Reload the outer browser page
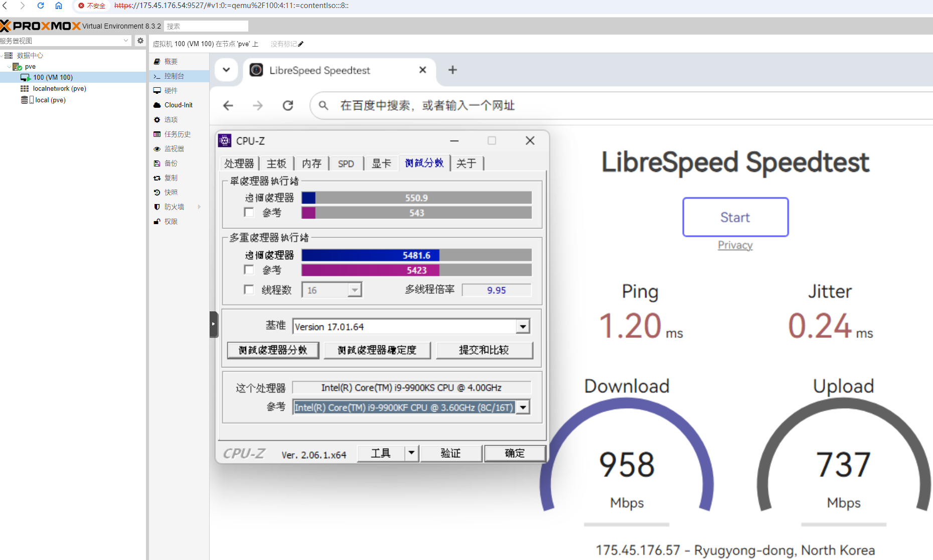The width and height of the screenshot is (933, 560). pos(41,6)
